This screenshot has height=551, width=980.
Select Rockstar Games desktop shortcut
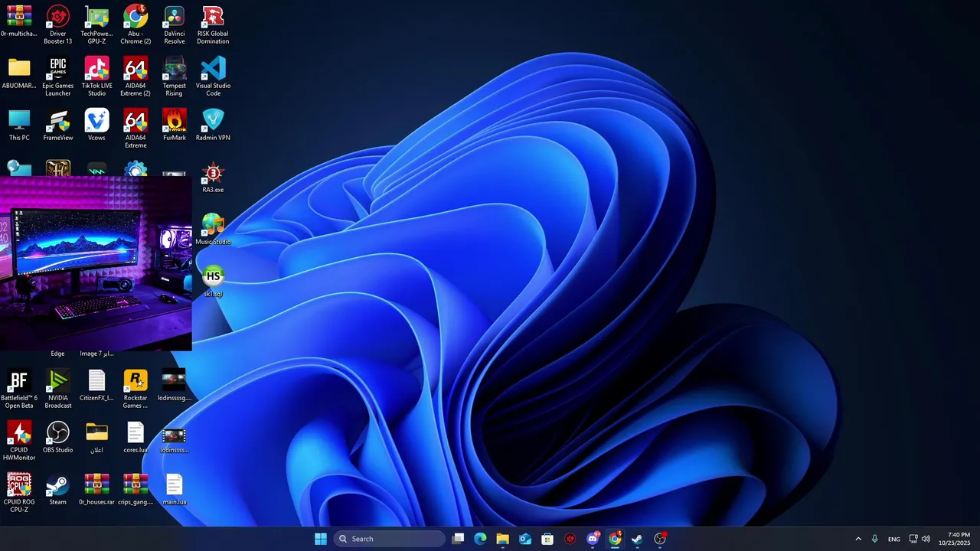(136, 390)
